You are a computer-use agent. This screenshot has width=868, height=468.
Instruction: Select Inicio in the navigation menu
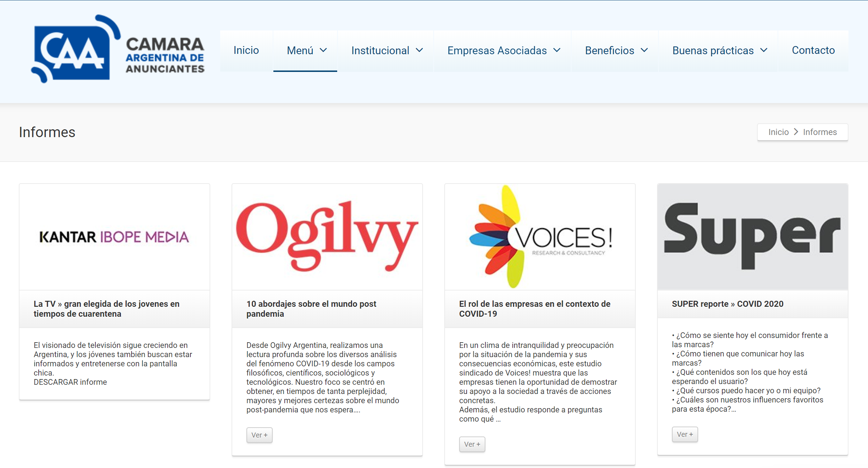point(246,51)
